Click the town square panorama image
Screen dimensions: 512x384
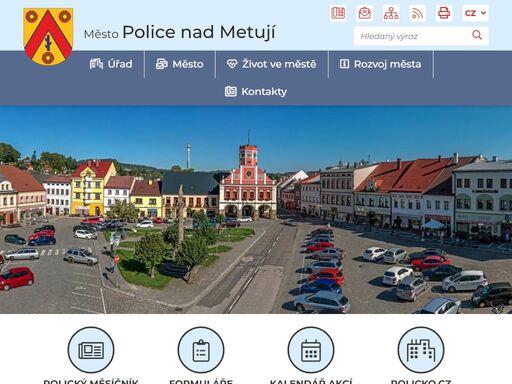pos(256,210)
